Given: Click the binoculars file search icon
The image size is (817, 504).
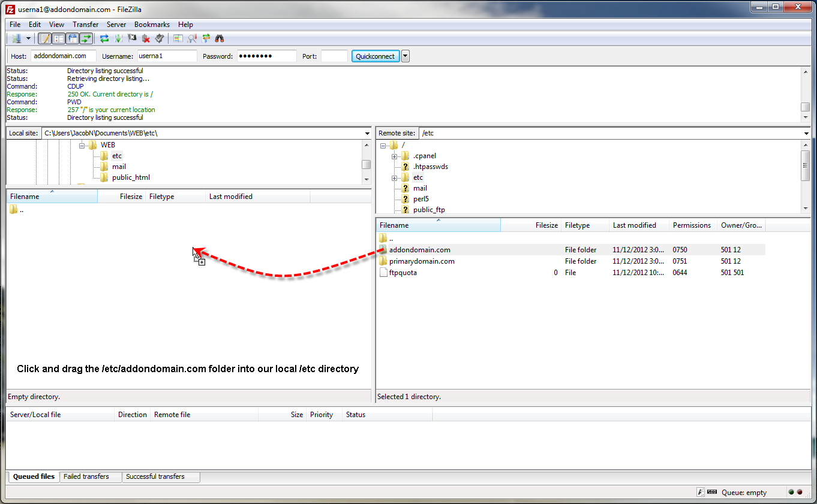Looking at the screenshot, I should (x=220, y=38).
